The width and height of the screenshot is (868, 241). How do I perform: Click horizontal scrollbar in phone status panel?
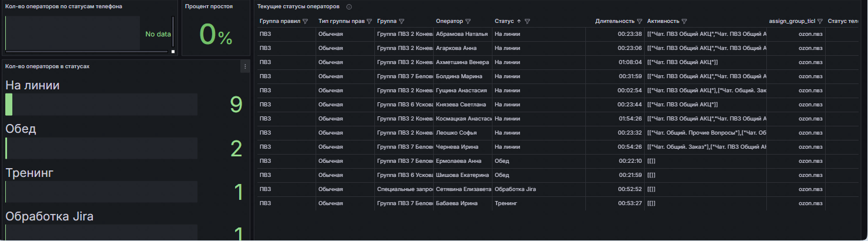(x=86, y=52)
